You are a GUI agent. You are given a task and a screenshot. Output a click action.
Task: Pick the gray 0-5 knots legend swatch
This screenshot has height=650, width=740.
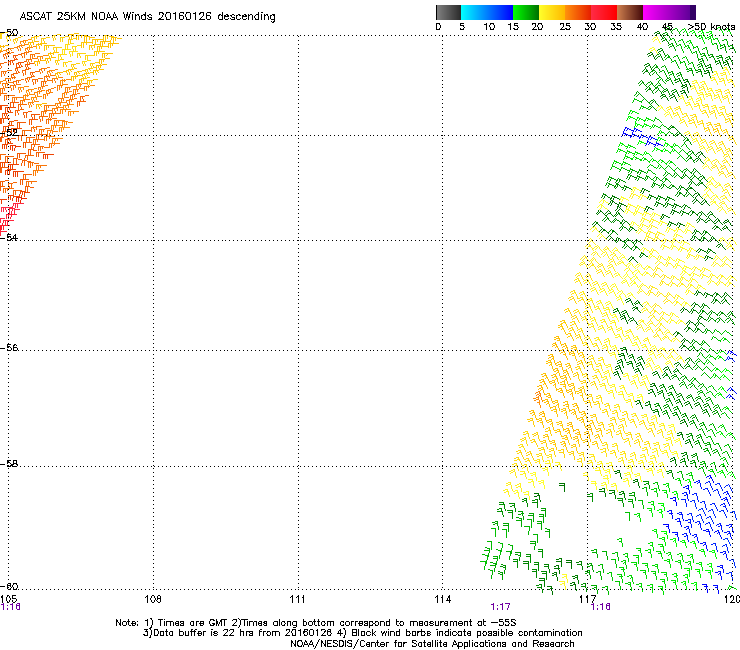point(448,12)
